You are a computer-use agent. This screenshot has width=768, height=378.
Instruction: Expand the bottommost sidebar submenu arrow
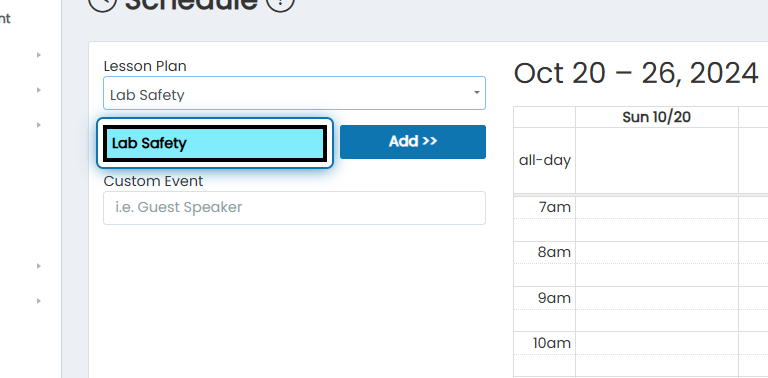pyautogui.click(x=39, y=301)
